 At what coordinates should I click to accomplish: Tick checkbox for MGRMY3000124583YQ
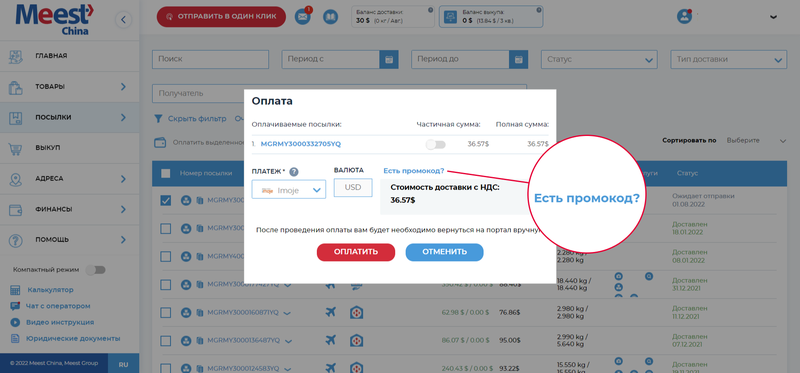tap(165, 367)
